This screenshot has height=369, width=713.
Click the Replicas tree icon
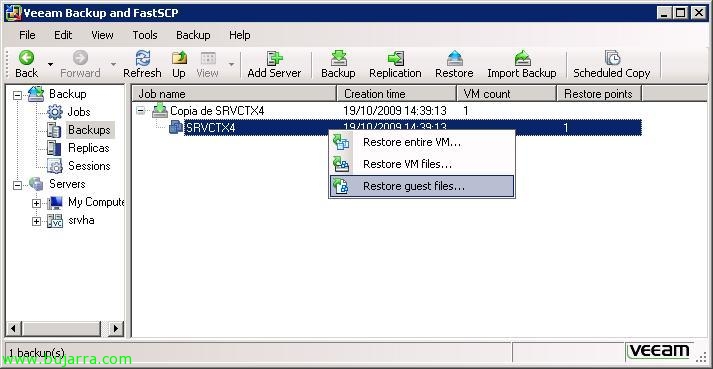[54, 148]
